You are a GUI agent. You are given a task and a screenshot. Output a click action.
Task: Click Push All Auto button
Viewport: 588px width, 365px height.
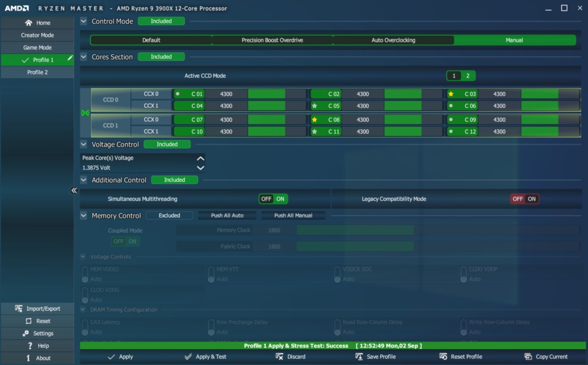tap(227, 215)
